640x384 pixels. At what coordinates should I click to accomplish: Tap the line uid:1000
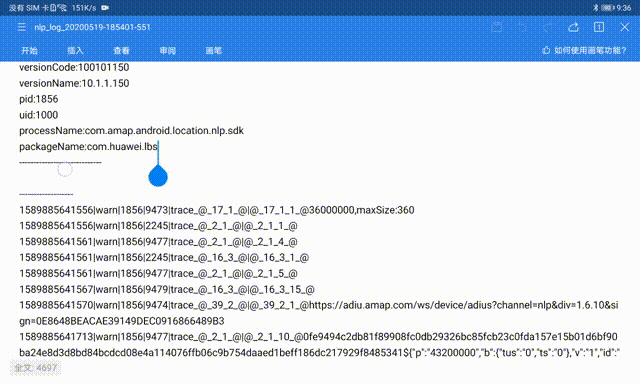(x=38, y=115)
